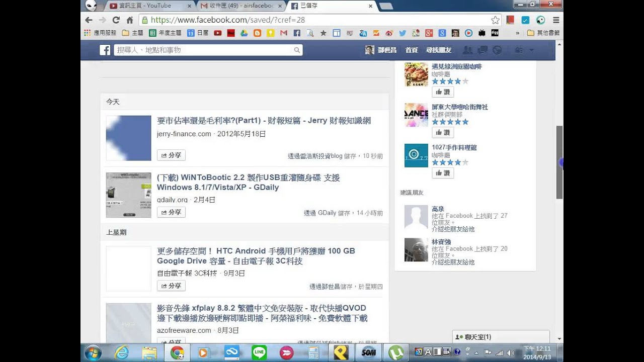Open the 聊天室(1) chat bar
Image resolution: width=644 pixels, height=362 pixels.
click(x=501, y=337)
